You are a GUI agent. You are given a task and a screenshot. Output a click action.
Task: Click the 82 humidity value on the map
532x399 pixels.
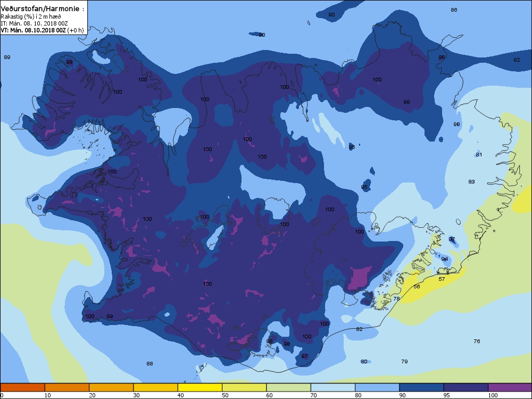359,329
